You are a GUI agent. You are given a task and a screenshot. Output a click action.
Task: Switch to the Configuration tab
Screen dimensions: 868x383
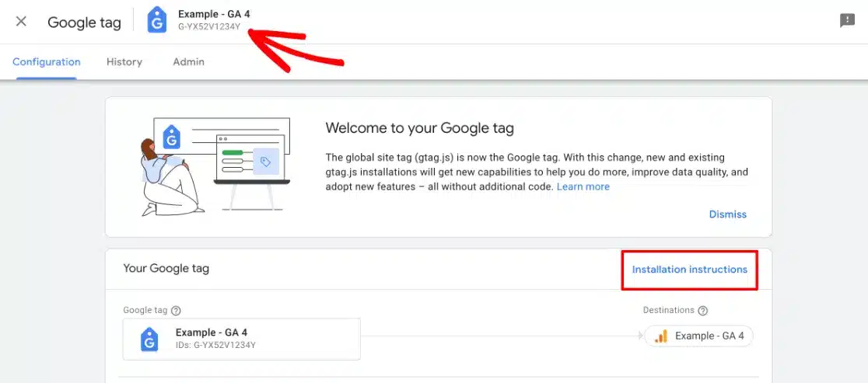[x=47, y=62]
